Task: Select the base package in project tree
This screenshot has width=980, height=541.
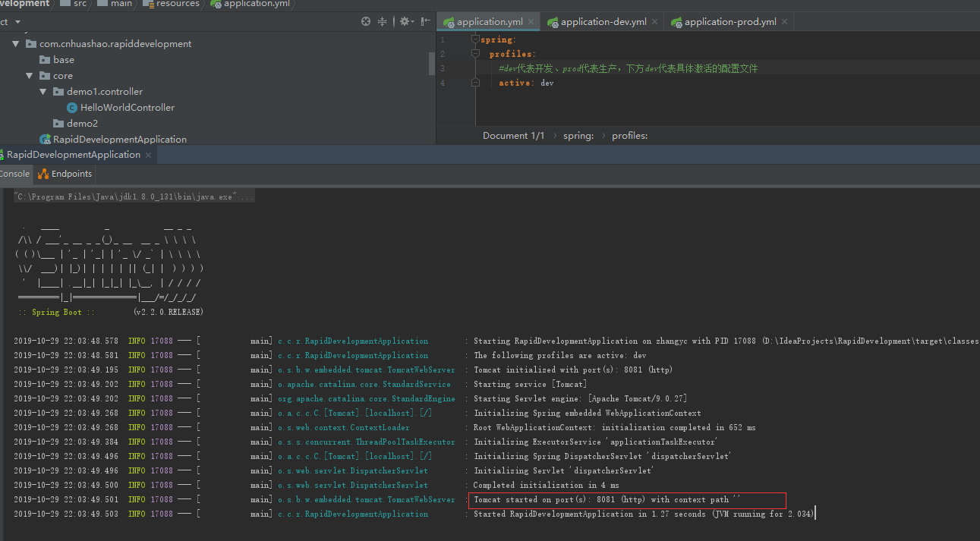Action: click(x=64, y=60)
